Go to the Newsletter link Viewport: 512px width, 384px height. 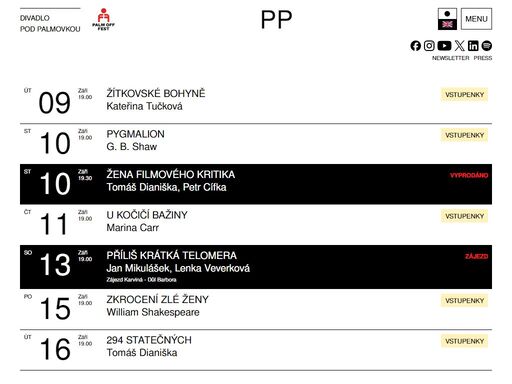[x=450, y=58]
